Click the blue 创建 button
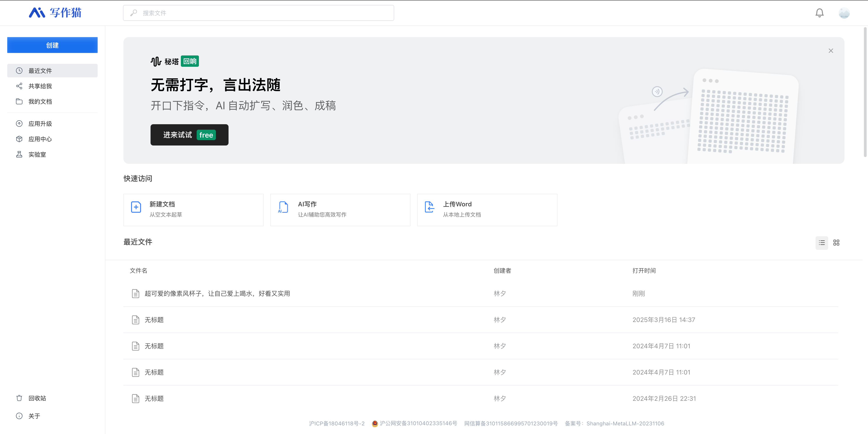868x434 pixels. [52, 45]
